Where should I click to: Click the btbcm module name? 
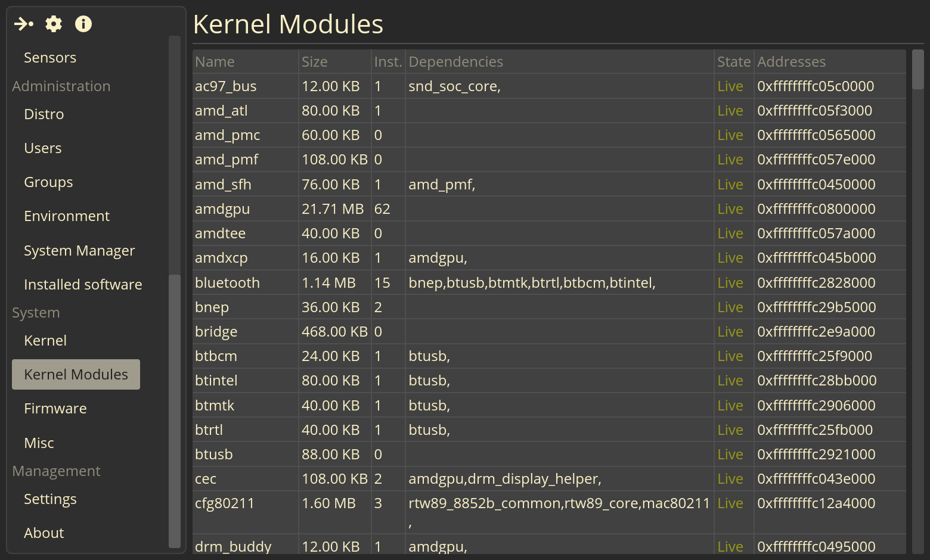216,356
